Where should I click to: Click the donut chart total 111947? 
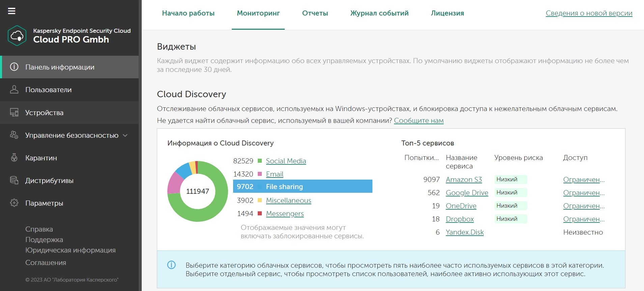click(198, 191)
